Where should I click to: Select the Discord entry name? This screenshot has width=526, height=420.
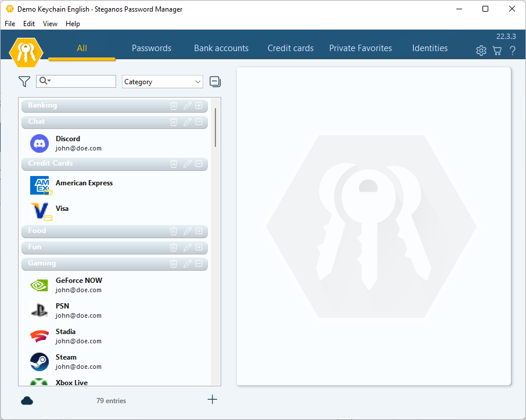[x=68, y=139]
